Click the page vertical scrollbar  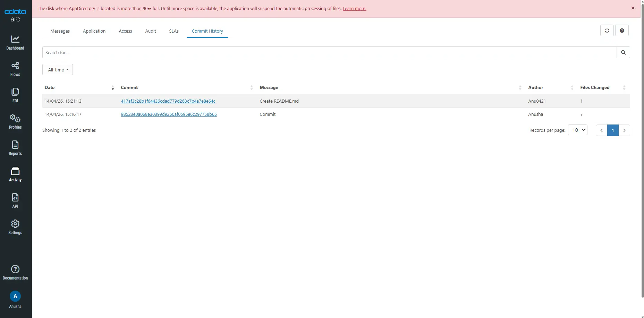tap(642, 151)
